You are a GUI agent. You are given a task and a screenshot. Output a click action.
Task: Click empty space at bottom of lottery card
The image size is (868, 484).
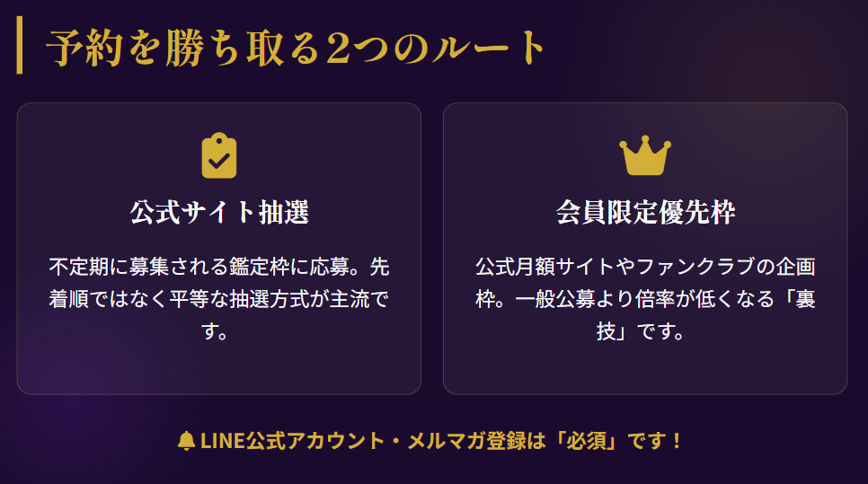[219, 370]
